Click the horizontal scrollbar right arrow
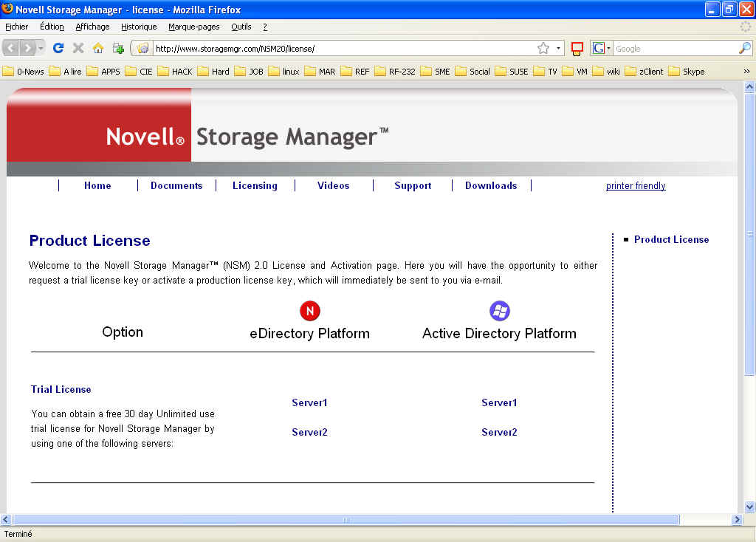This screenshot has width=756, height=542. pyautogui.click(x=736, y=519)
